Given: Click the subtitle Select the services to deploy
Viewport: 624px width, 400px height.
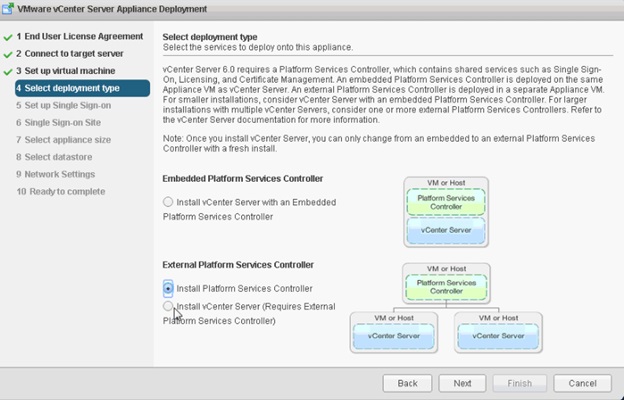Looking at the screenshot, I should 257,47.
